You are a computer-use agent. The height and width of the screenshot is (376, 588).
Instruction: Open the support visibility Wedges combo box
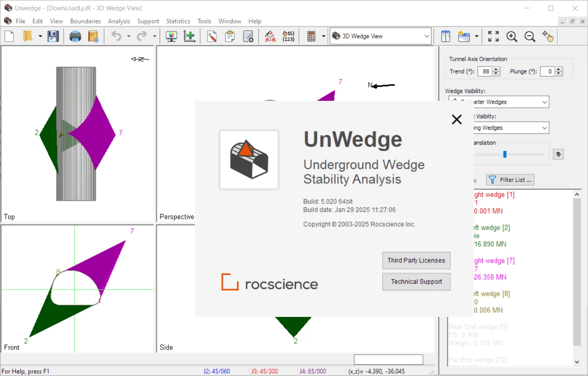coord(511,128)
